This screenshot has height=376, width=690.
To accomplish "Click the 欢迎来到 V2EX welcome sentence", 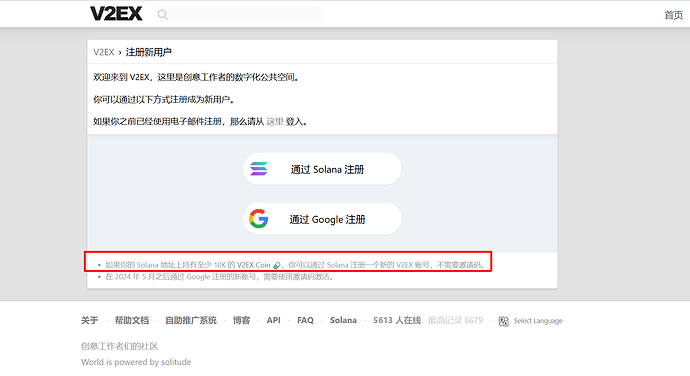I will tap(196, 77).
